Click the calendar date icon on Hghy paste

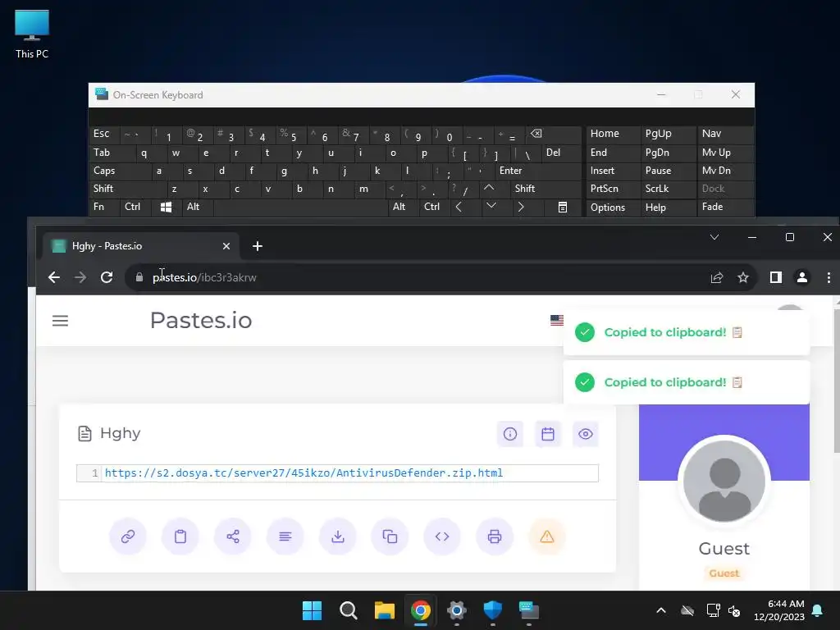547,434
